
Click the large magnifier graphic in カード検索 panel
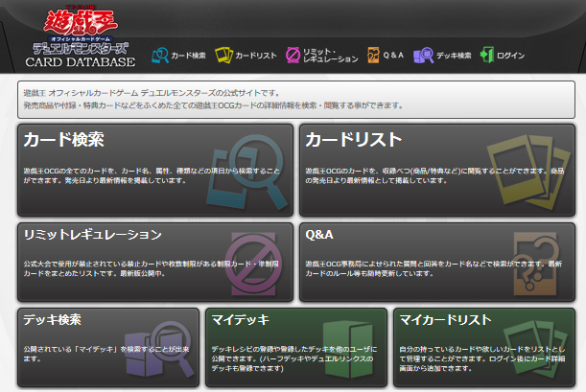tap(247, 172)
